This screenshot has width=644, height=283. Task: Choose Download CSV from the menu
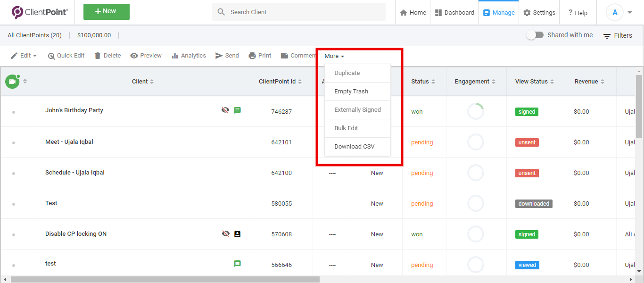point(358,147)
